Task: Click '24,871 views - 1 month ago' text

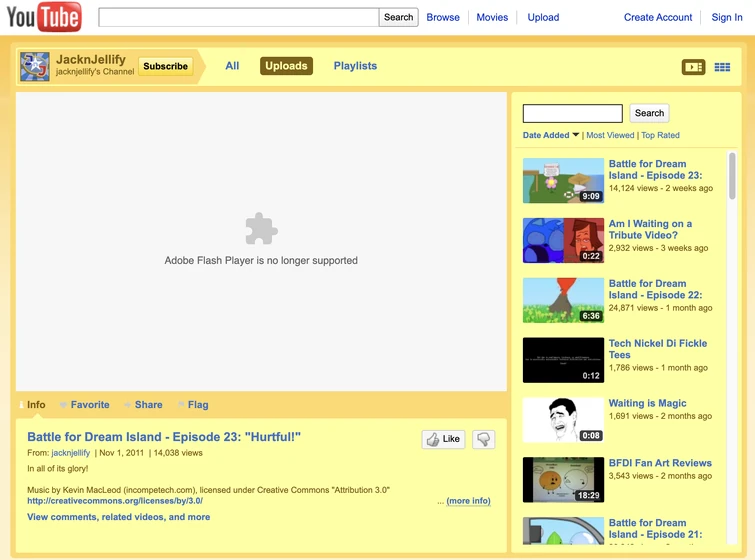Action: [x=661, y=308]
